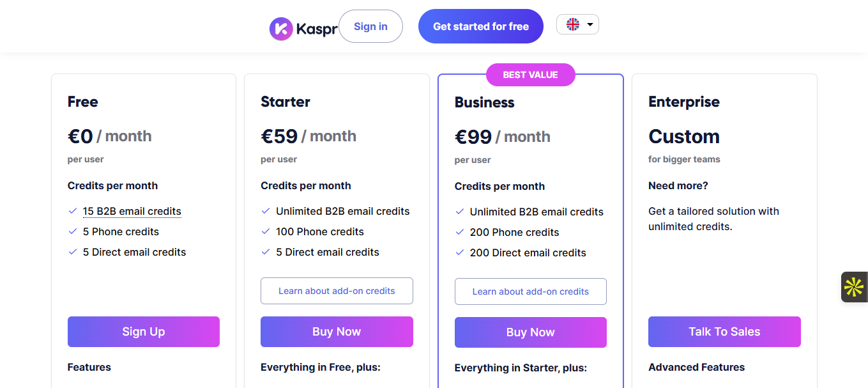Click Get started for free button
Viewport: 868px width, 388px height.
(x=481, y=26)
